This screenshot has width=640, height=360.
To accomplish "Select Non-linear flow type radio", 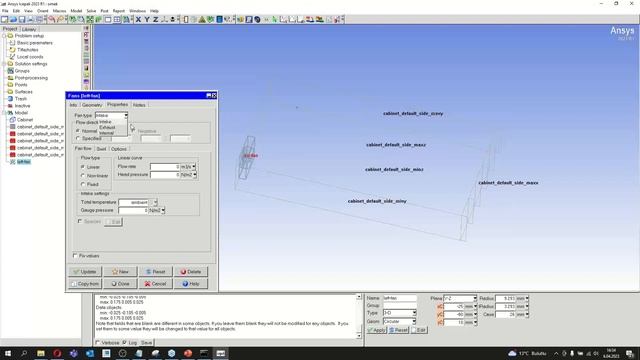I will coord(83,176).
